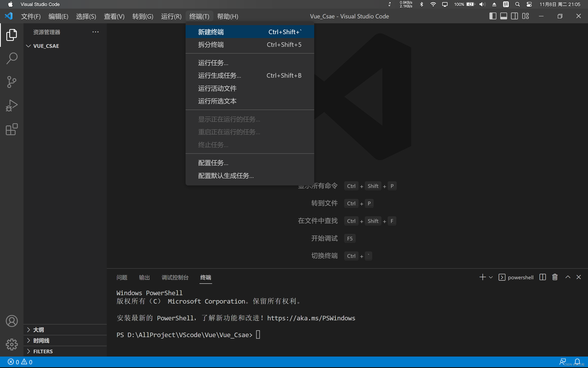Select the powershell terminal profile icon
The width and height of the screenshot is (588, 368).
[502, 277]
